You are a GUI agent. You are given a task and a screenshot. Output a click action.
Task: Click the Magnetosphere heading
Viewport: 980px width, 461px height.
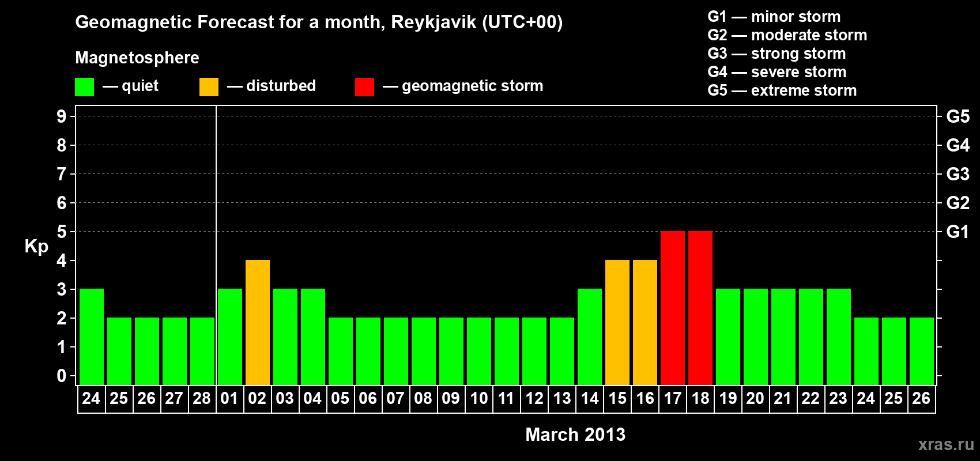(x=137, y=58)
